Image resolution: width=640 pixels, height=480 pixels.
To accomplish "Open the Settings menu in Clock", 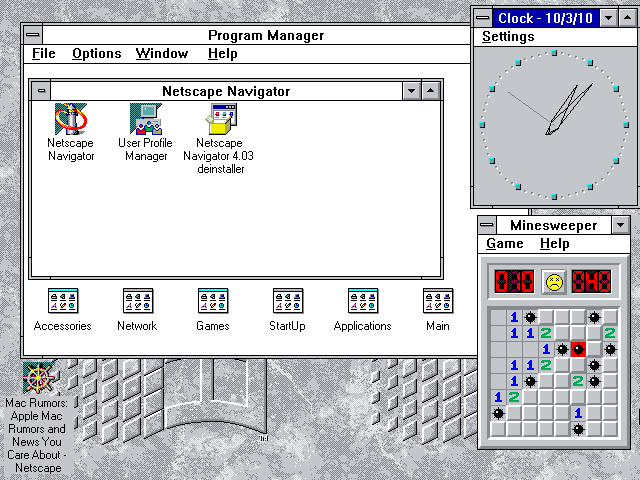I will tap(508, 37).
